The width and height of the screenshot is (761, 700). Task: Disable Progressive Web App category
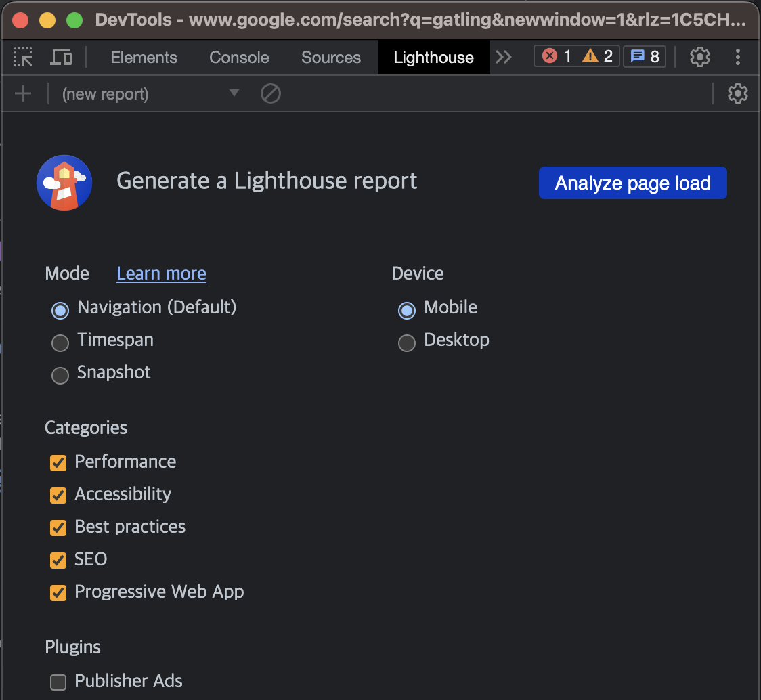click(x=58, y=593)
